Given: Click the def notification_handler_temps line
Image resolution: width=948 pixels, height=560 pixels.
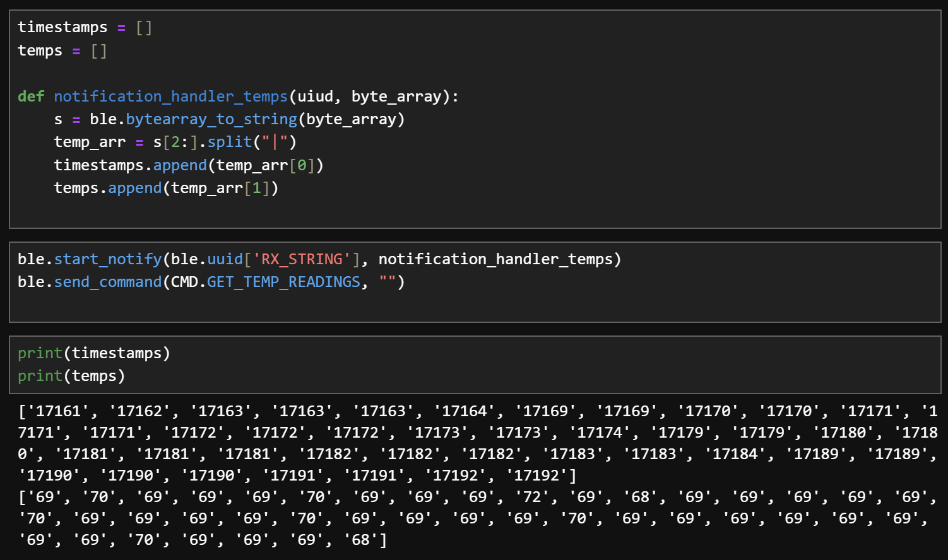Looking at the screenshot, I should pyautogui.click(x=239, y=96).
